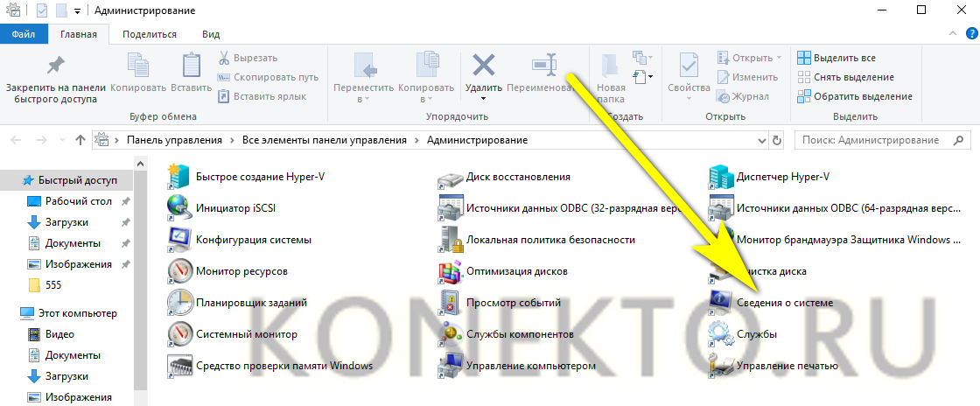Screen dimensions: 980x406
Task: Click Закрепить на панели быстрого доступа pin
Action: [56, 65]
